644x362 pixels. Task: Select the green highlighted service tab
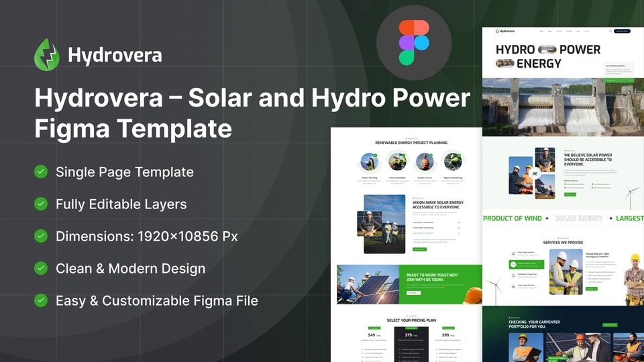tap(526, 264)
